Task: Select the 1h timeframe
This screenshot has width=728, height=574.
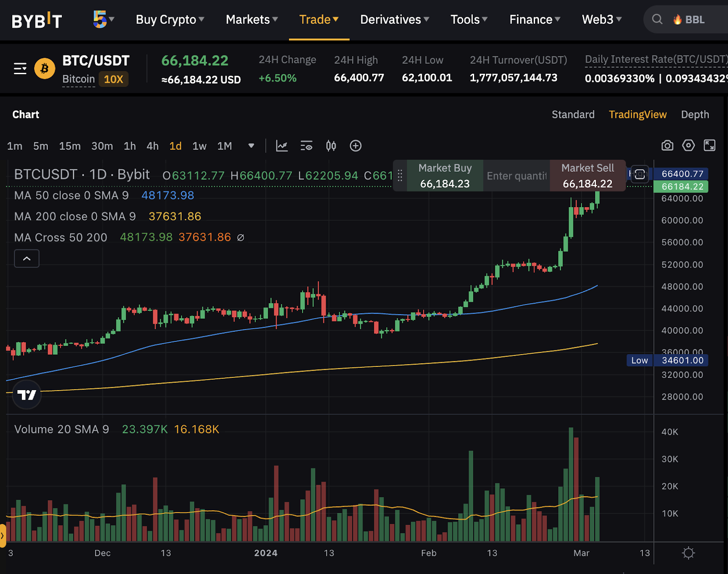Action: click(130, 146)
